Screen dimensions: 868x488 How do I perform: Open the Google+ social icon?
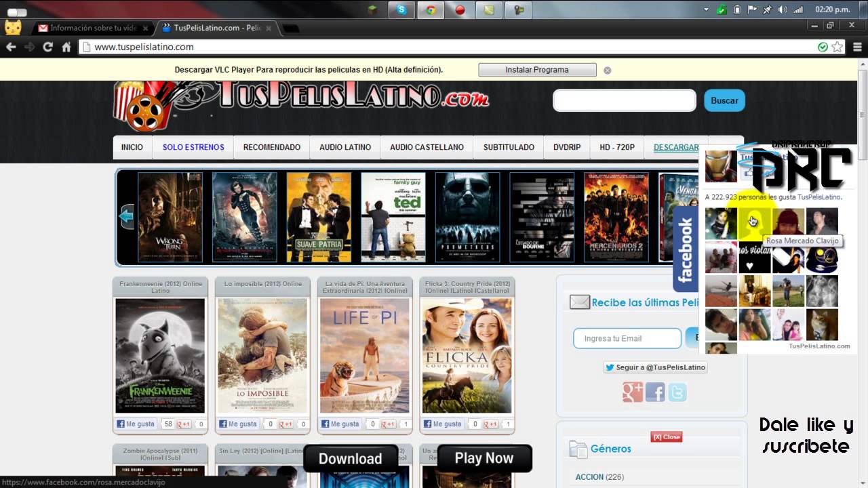click(633, 392)
